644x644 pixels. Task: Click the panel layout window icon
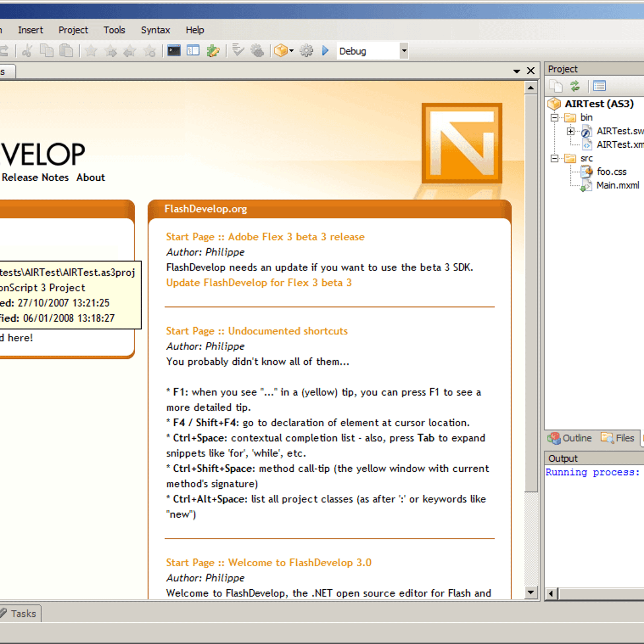tap(193, 51)
